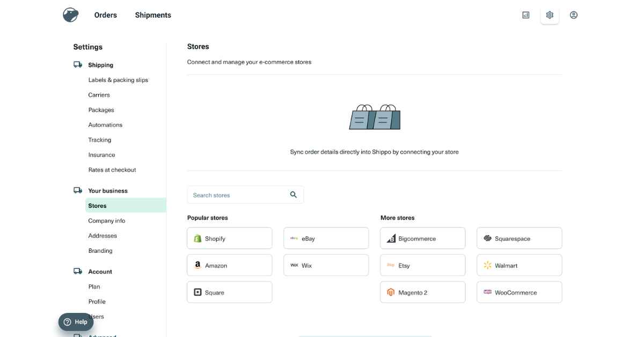Connect the Walmart store
The image size is (644, 337).
[x=519, y=265]
